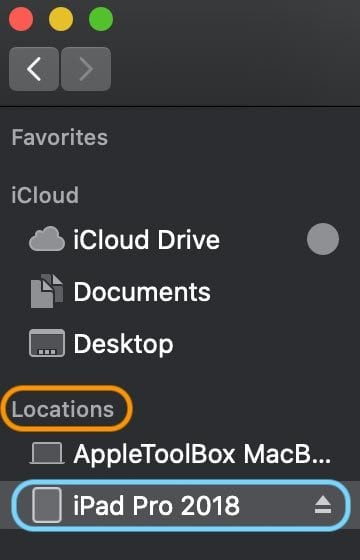Expand the Favorites section header

click(x=60, y=137)
